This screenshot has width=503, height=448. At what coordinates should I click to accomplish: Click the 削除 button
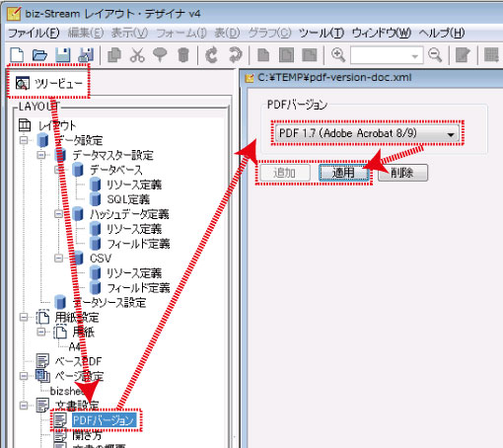coord(402,173)
